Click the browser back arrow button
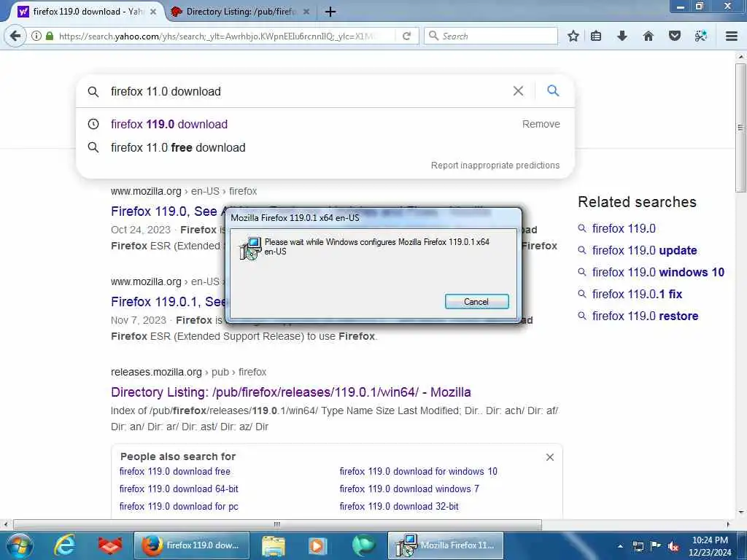747x560 pixels. coord(15,36)
